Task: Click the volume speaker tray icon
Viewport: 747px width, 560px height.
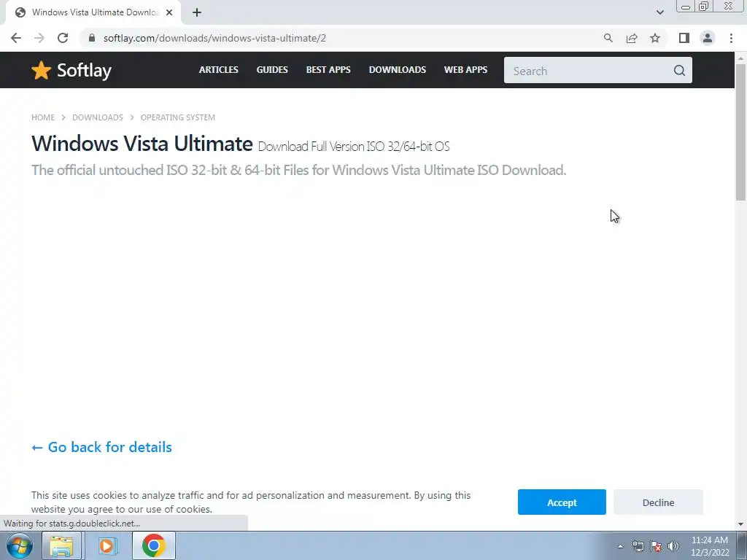Action: click(673, 546)
